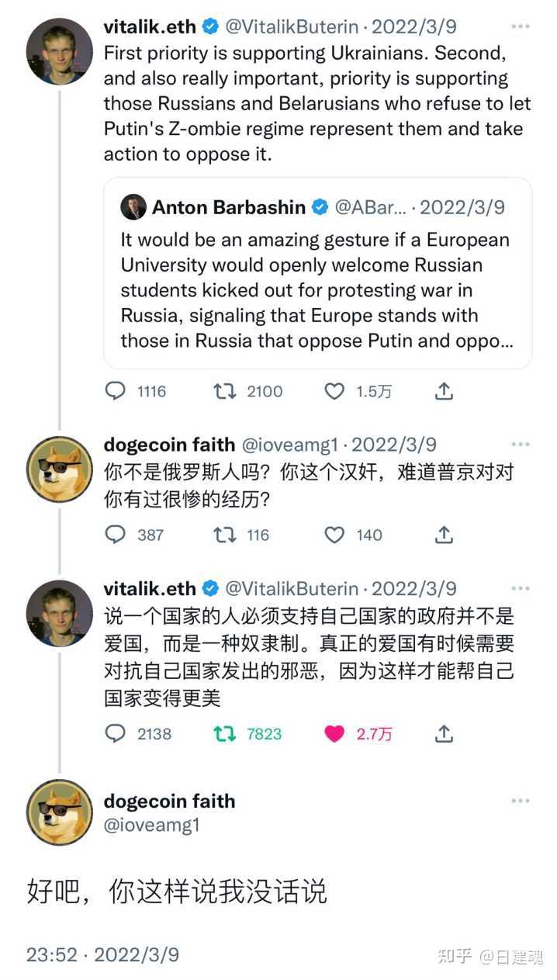Visit the @VitalikButerin profile handle at top
The height and width of the screenshot is (980, 557).
pyautogui.click(x=292, y=26)
